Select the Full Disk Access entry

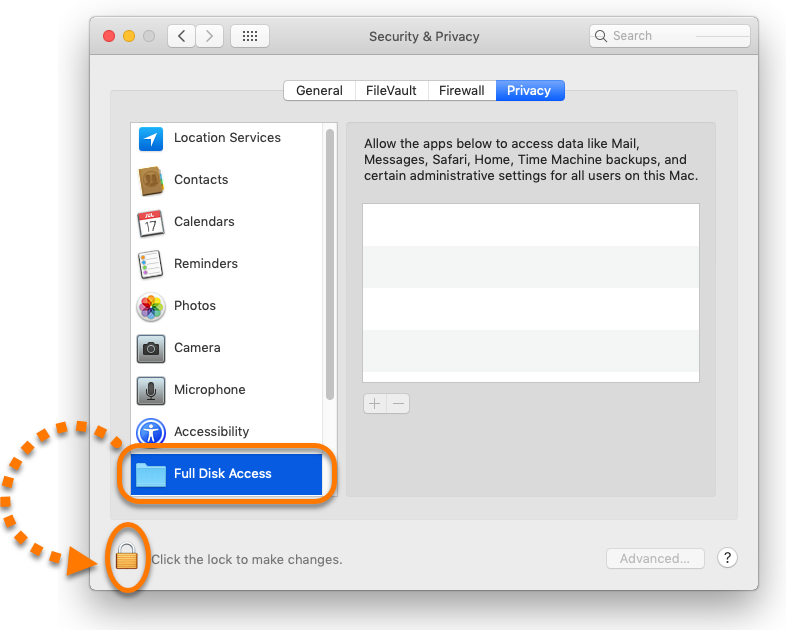tap(227, 474)
